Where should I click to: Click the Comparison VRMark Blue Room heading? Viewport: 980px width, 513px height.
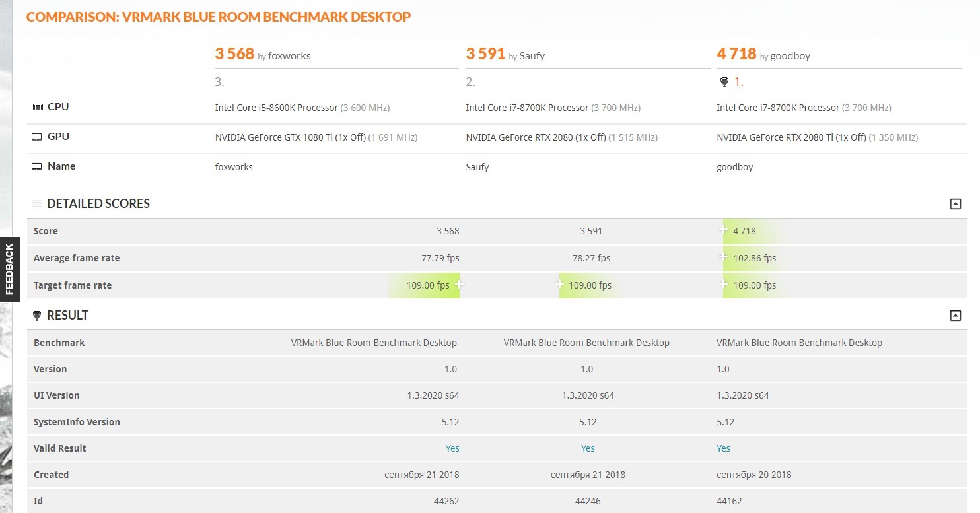point(219,17)
